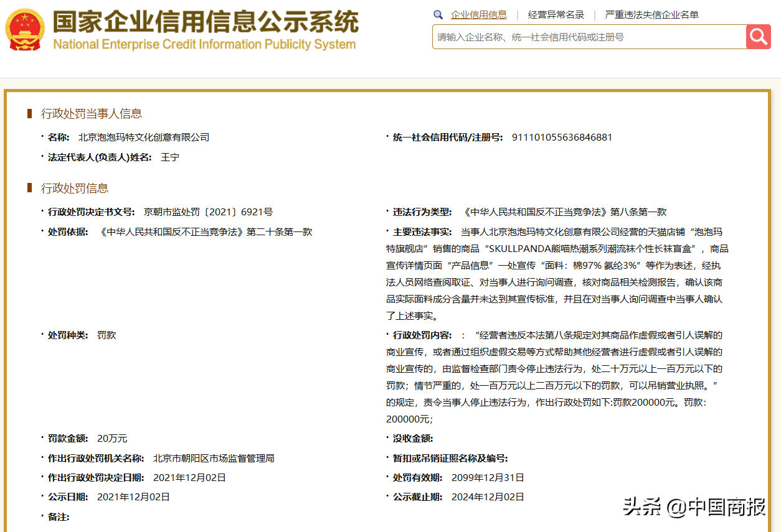
Task: Click the 暂扣或吊销证照名称及编号 label
Action: pos(450,459)
